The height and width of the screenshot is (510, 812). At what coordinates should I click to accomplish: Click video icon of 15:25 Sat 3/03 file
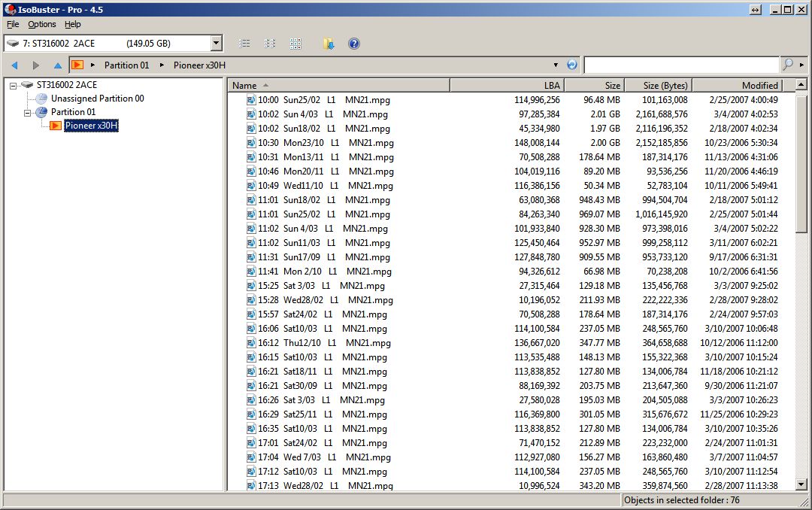click(251, 286)
